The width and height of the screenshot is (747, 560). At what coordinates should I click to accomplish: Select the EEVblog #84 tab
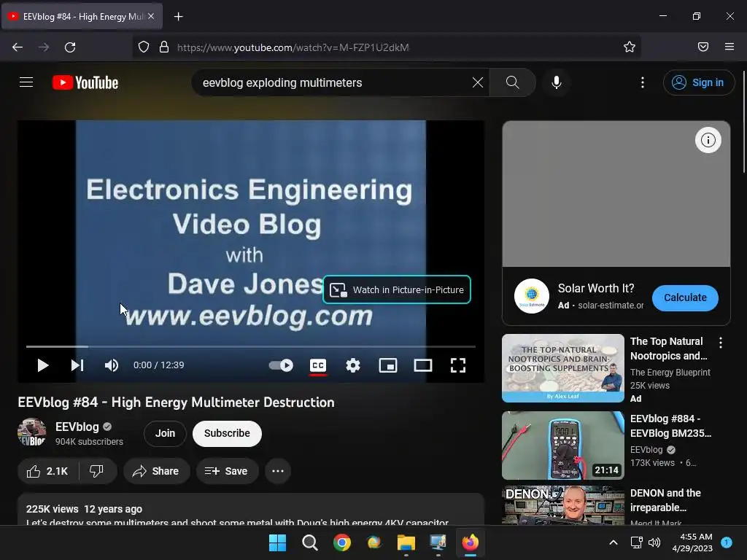[82, 17]
